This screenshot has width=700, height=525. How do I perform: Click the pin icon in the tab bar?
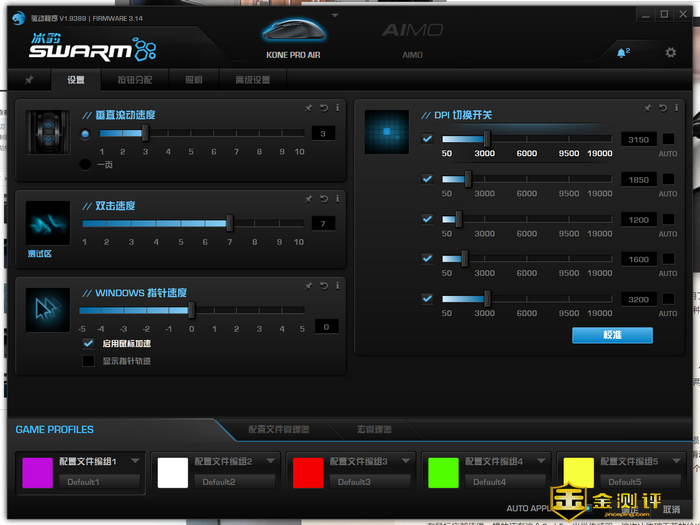pyautogui.click(x=29, y=80)
